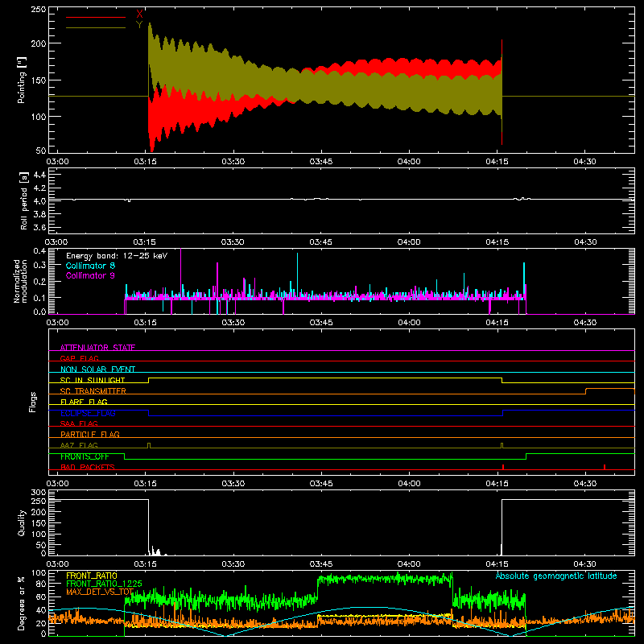Click the SC_IN_SUNLIGHT flag label
This screenshot has width=644, height=644.
coord(93,380)
